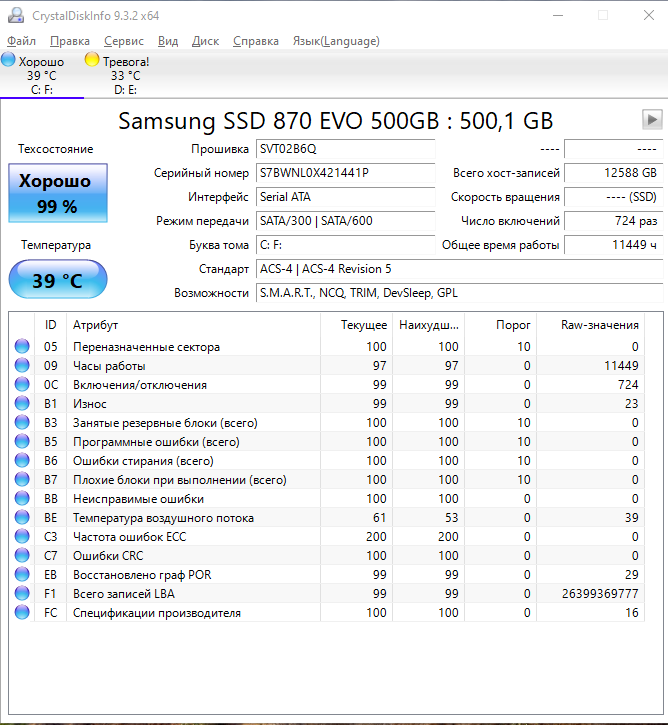Minimize the CrystalDiskInfo window
668x725 pixels.
[x=558, y=15]
